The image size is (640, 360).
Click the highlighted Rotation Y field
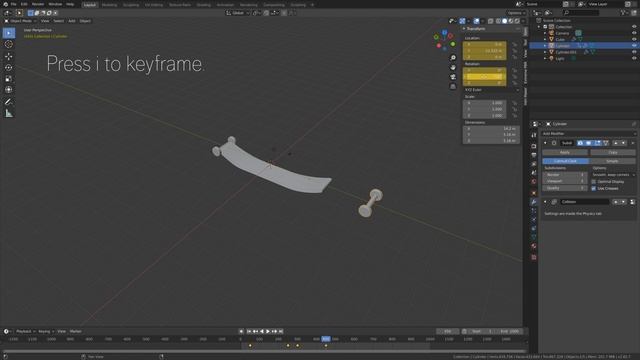(484, 76)
